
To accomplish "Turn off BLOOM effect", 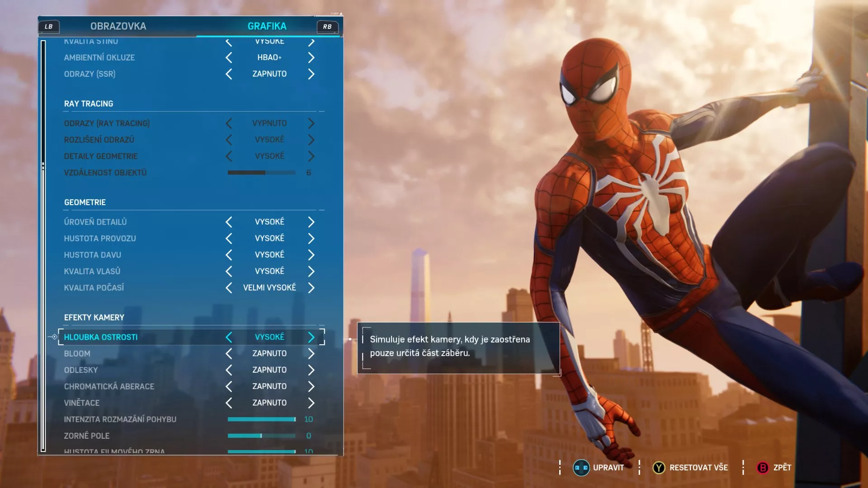I will [x=229, y=353].
